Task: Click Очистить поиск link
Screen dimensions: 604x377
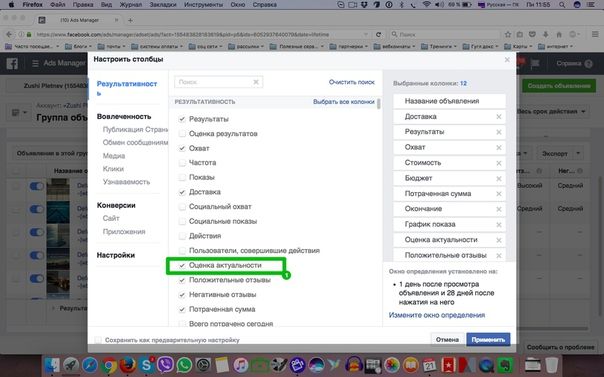Action: pyautogui.click(x=351, y=82)
